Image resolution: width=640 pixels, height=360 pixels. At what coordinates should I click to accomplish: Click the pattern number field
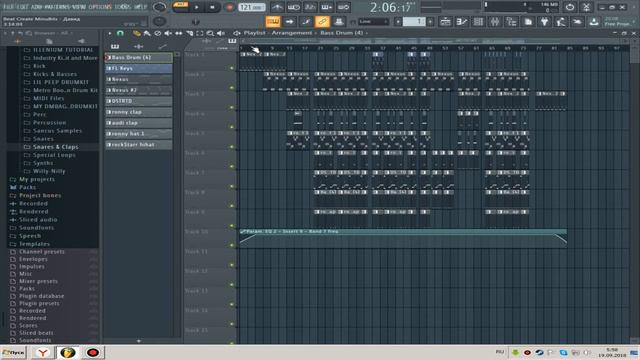coord(414,22)
